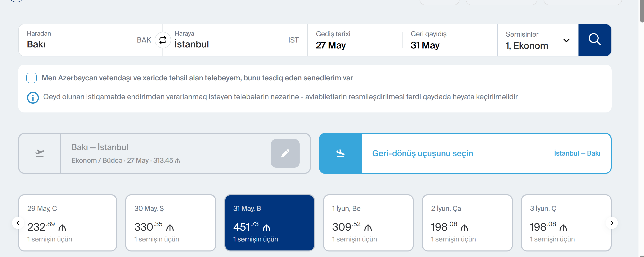Choose the 30 May, Ş price card
Image resolution: width=644 pixels, height=257 pixels.
[x=170, y=222]
